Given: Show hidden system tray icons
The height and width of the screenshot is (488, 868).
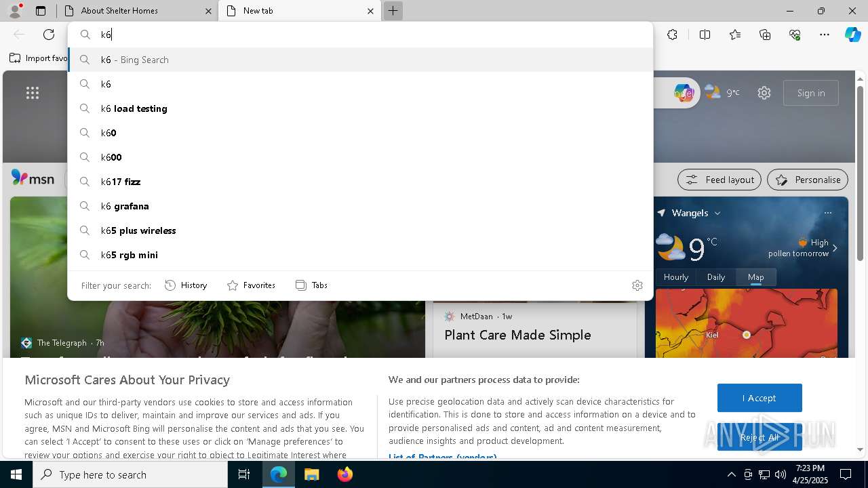Looking at the screenshot, I should click(731, 474).
